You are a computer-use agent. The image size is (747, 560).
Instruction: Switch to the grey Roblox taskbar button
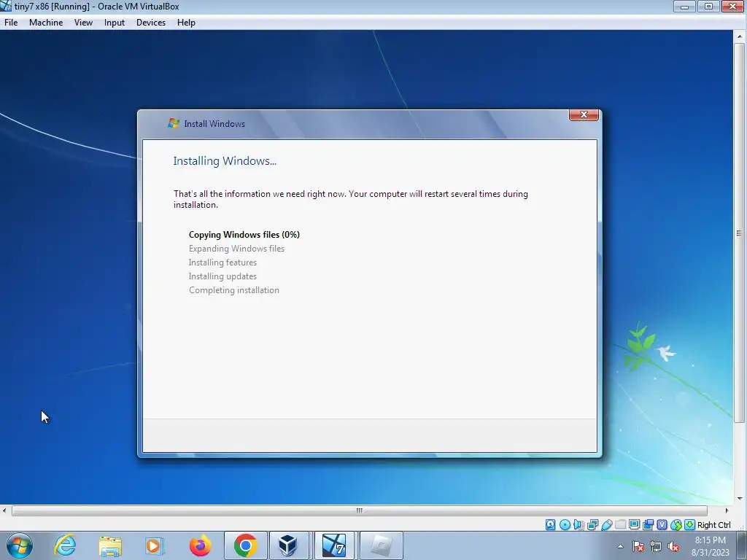pos(381,545)
